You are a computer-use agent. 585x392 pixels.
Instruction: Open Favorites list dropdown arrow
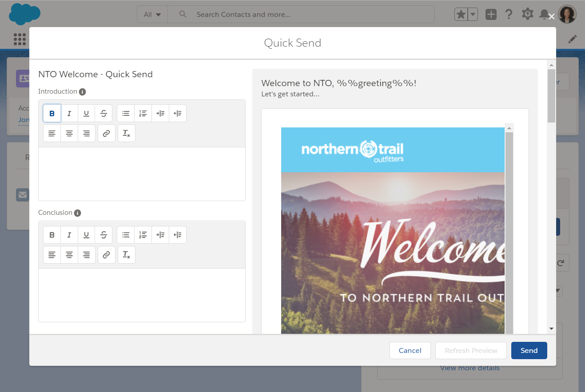pyautogui.click(x=473, y=14)
